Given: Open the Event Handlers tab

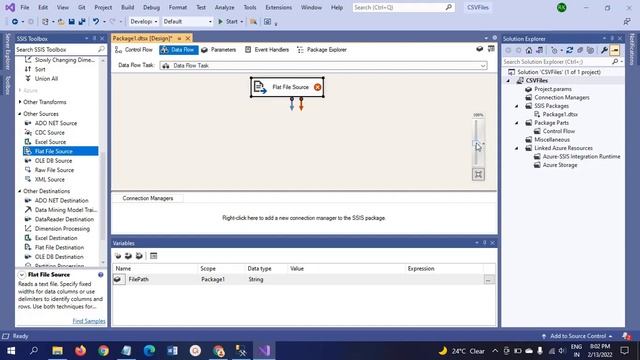Looking at the screenshot, I should click(x=267, y=50).
